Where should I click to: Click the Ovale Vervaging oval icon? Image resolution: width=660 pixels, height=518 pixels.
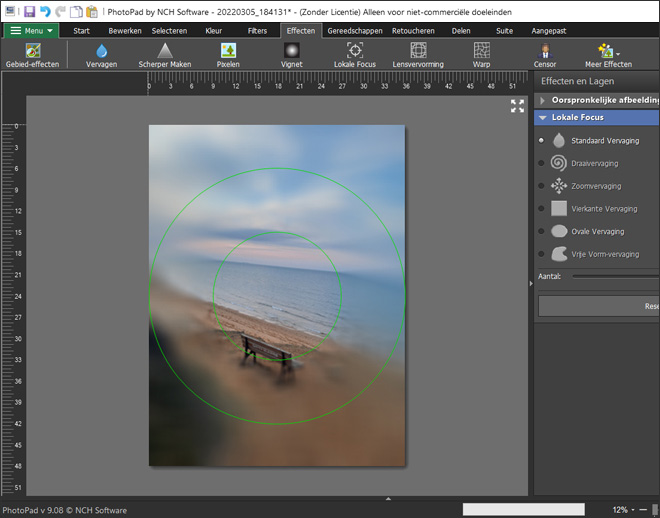559,231
